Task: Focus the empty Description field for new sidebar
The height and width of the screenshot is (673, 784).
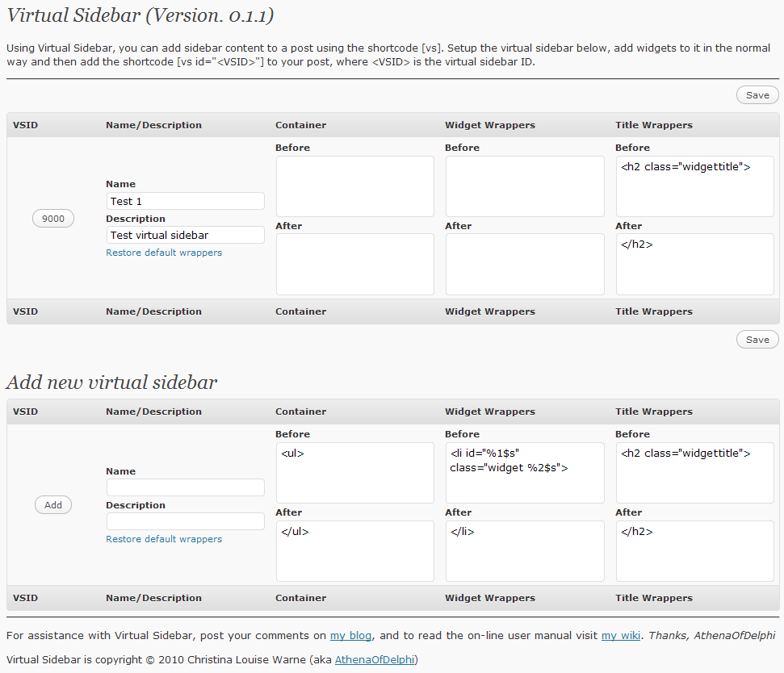Action: [185, 521]
